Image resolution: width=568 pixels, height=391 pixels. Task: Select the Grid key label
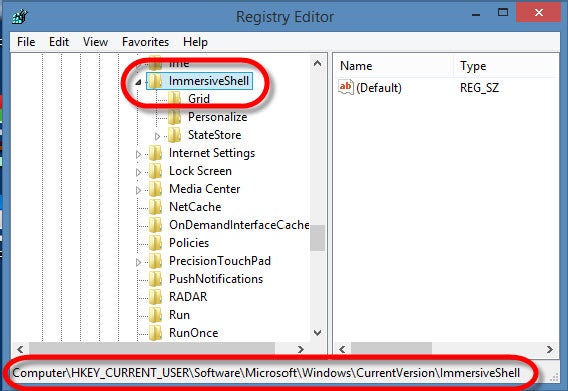click(199, 99)
